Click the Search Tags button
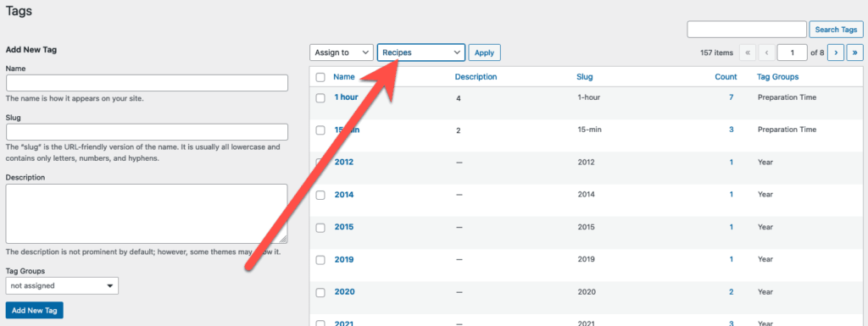This screenshot has width=868, height=326. click(x=836, y=30)
